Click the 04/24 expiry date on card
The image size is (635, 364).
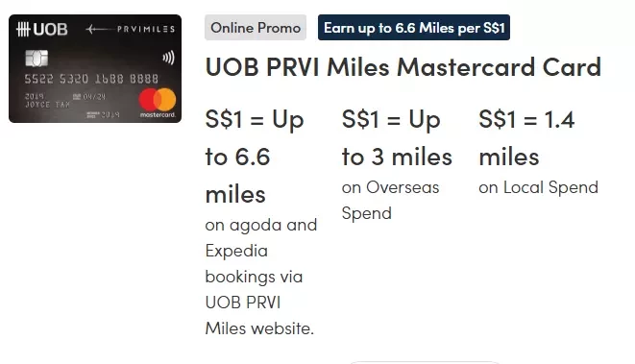point(89,97)
